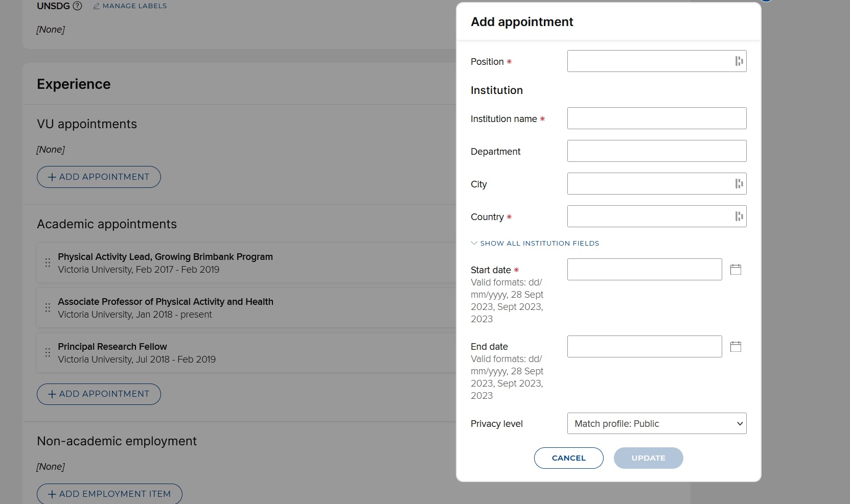
Task: Click the UNSDG help question mark icon
Action: pos(77,6)
